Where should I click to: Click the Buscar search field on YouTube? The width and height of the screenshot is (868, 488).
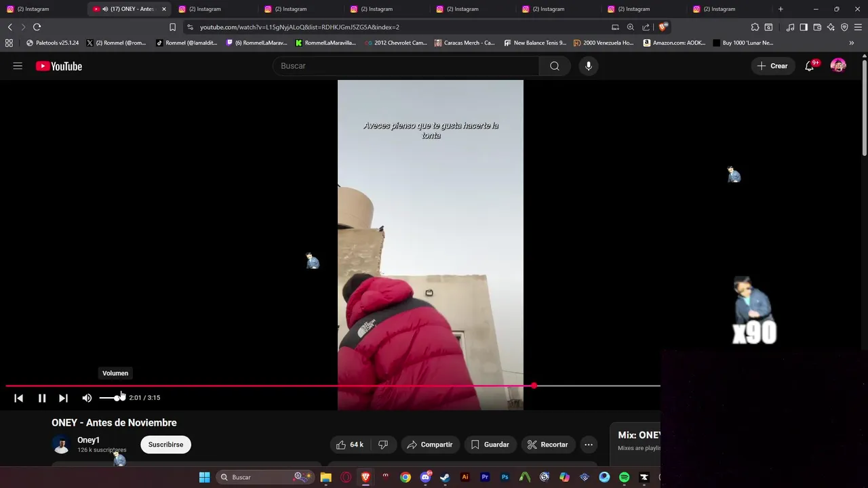pyautogui.click(x=406, y=66)
